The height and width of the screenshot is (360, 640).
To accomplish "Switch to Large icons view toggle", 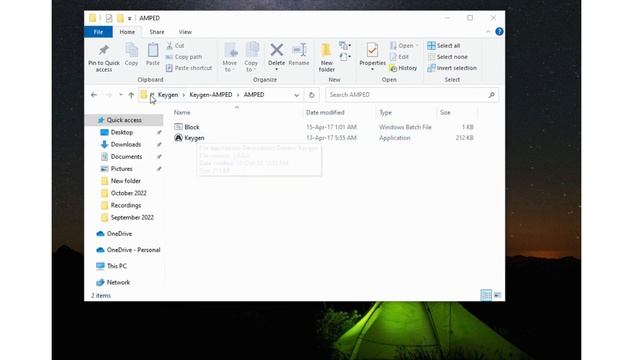I will (x=497, y=295).
